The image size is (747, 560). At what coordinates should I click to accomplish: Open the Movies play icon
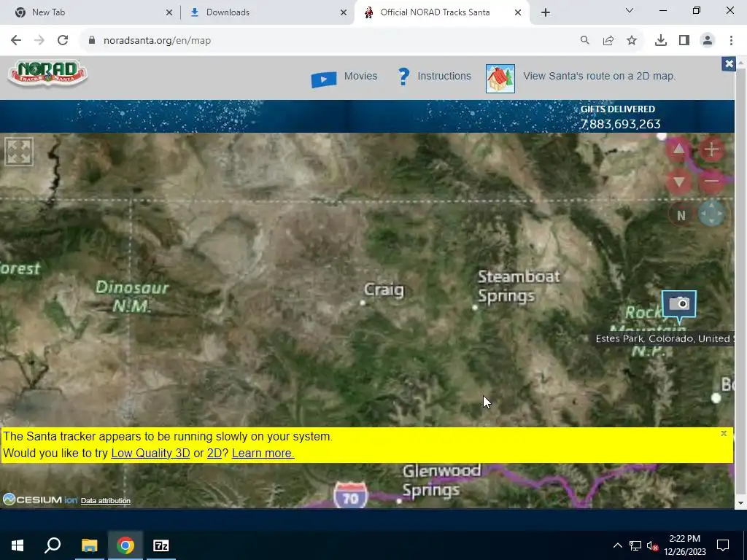click(323, 79)
